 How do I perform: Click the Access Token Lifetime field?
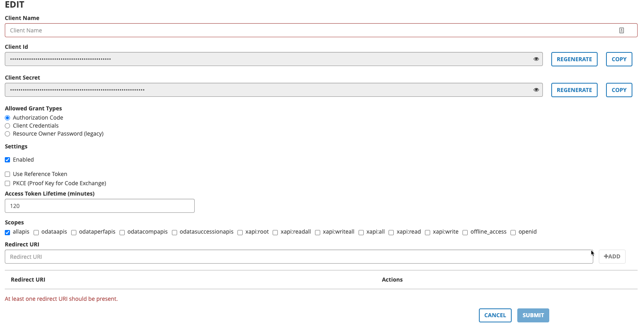100,206
